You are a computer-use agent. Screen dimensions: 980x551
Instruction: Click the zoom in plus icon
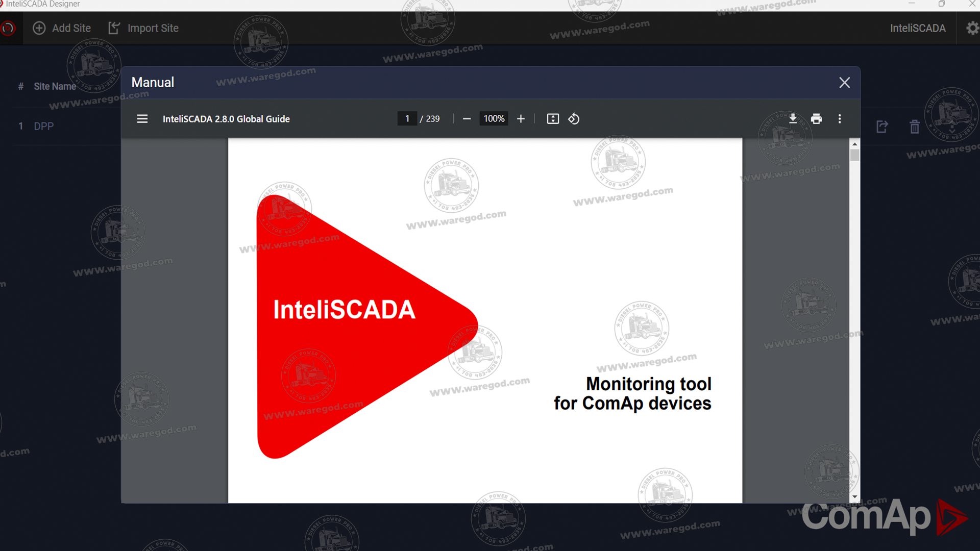pyautogui.click(x=521, y=119)
